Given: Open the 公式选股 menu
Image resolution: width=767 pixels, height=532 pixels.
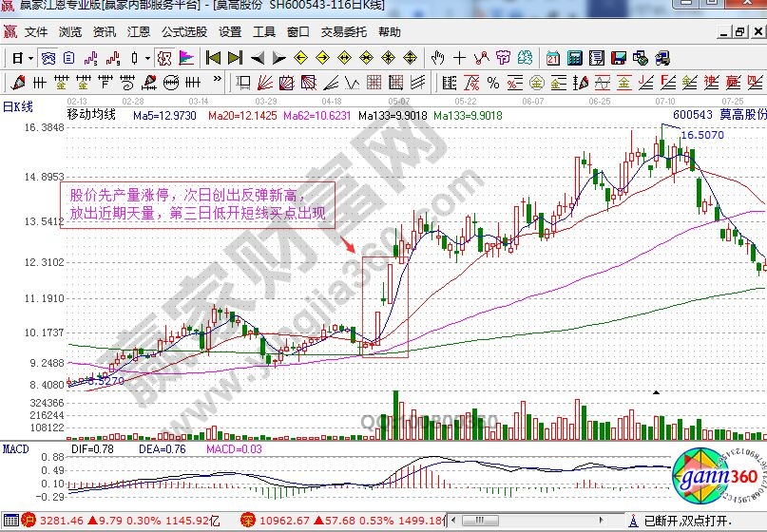Looking at the screenshot, I should (184, 31).
